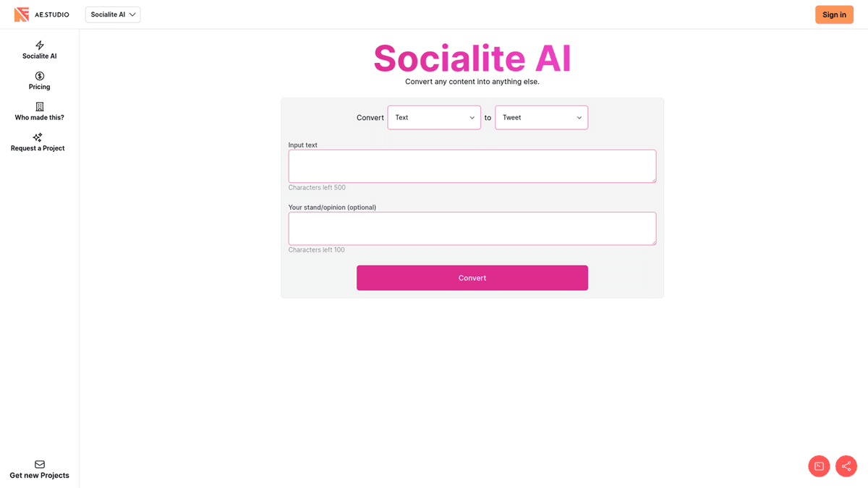Select the Request a Project sparkle icon
The image size is (868, 488).
(x=38, y=137)
